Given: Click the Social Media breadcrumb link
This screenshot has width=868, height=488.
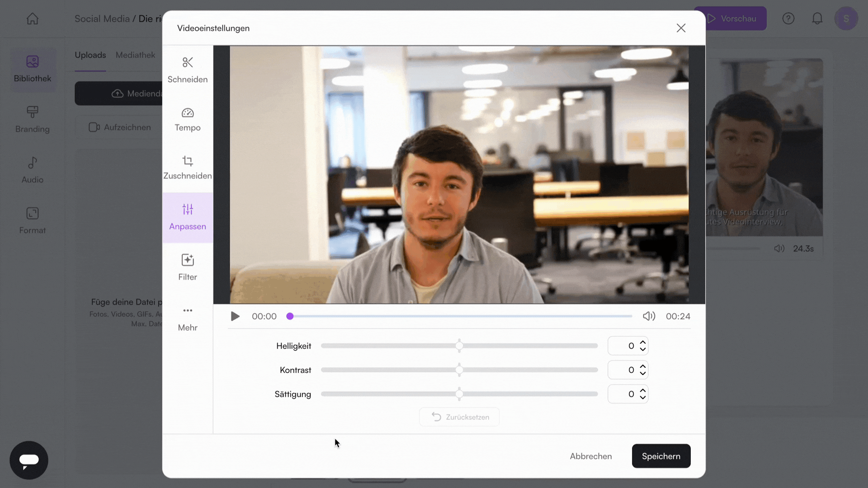Looking at the screenshot, I should coord(102,19).
